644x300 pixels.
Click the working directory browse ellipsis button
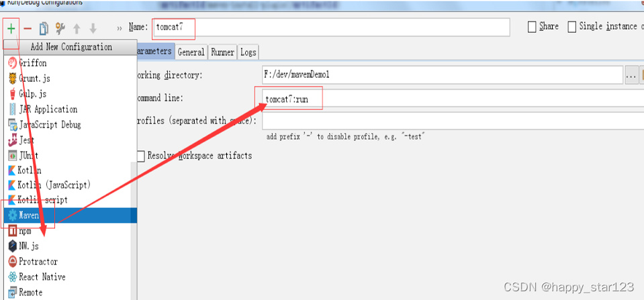pos(632,75)
